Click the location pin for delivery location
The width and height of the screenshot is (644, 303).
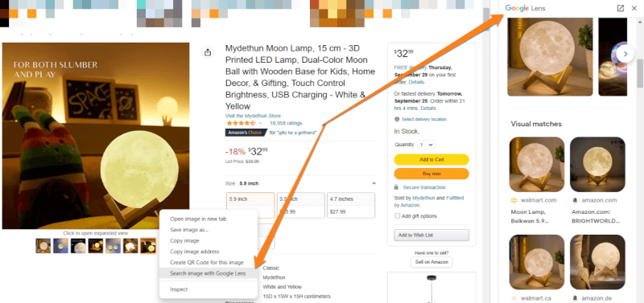pyautogui.click(x=397, y=119)
